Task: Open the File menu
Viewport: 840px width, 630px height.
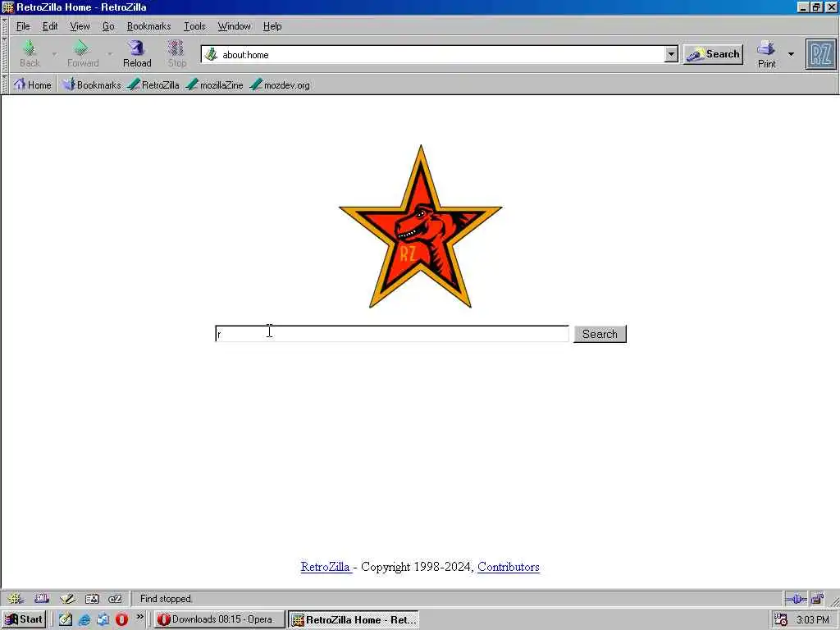Action: [x=23, y=26]
